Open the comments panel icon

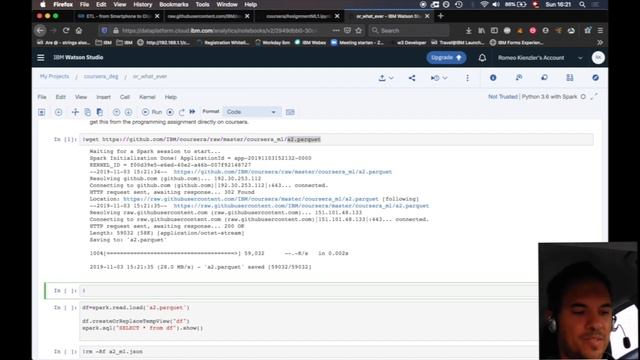(519, 78)
